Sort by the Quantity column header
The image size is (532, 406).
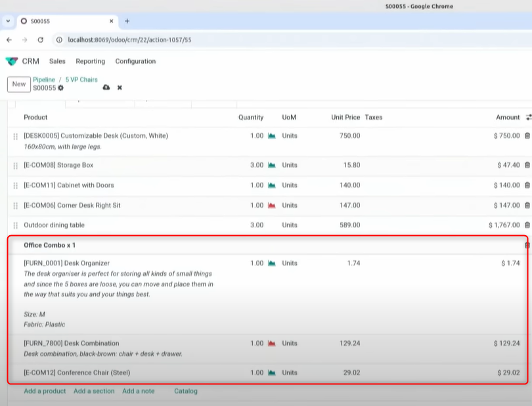251,118
